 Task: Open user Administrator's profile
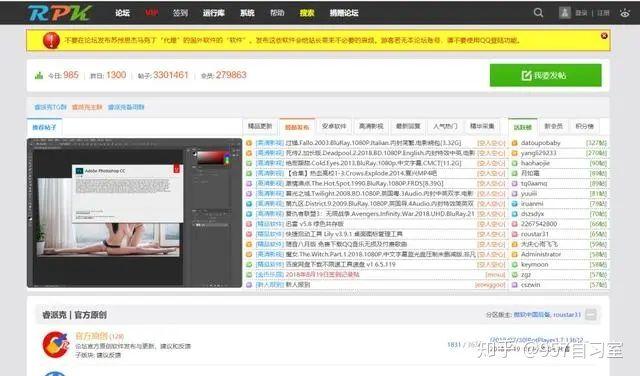coord(541,254)
